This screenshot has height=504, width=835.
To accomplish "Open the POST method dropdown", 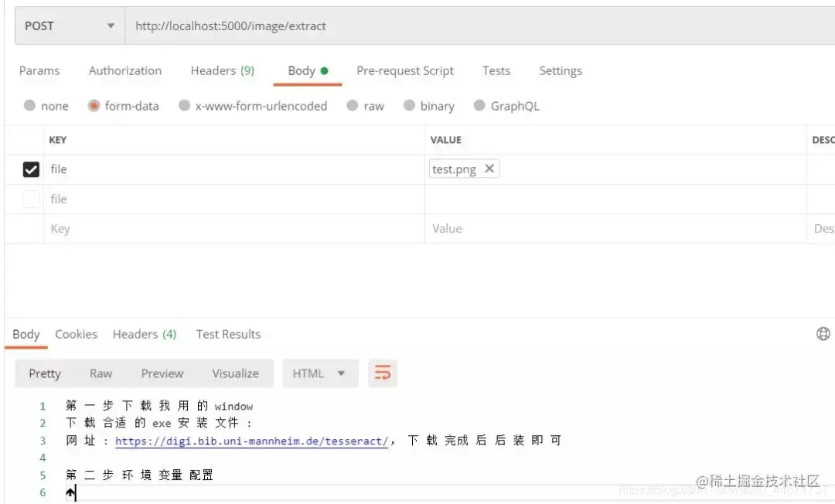I will pyautogui.click(x=70, y=26).
